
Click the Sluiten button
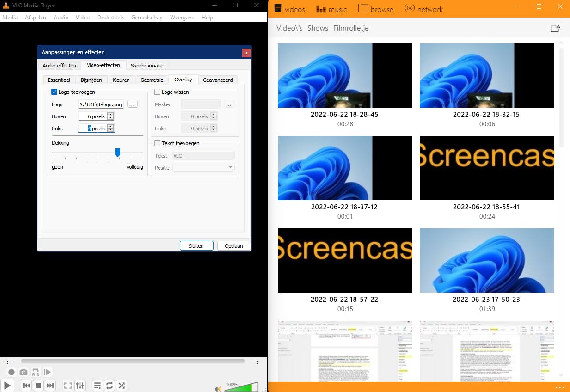coord(196,246)
